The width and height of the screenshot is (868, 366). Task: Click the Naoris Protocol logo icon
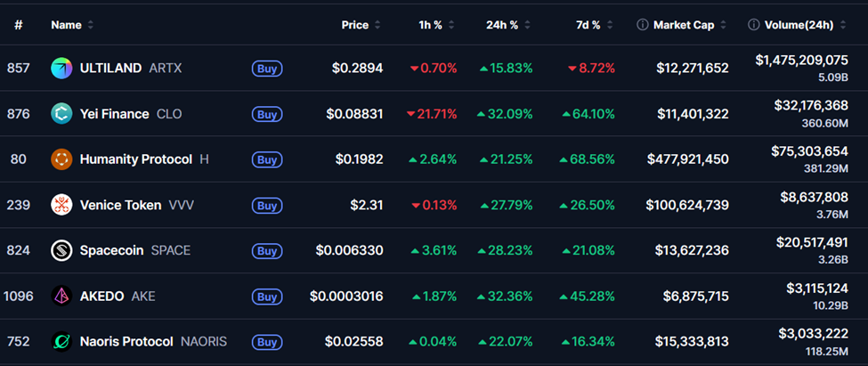point(61,341)
